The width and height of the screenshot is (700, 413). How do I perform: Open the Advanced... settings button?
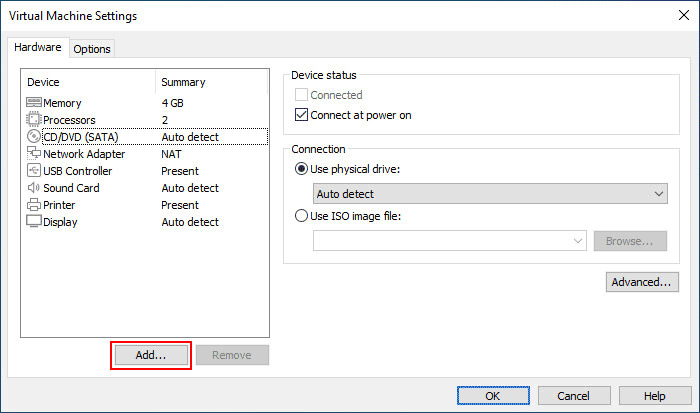[642, 282]
